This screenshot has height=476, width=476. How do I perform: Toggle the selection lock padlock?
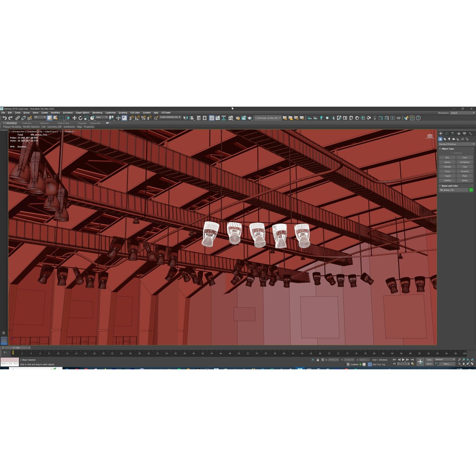[318, 360]
